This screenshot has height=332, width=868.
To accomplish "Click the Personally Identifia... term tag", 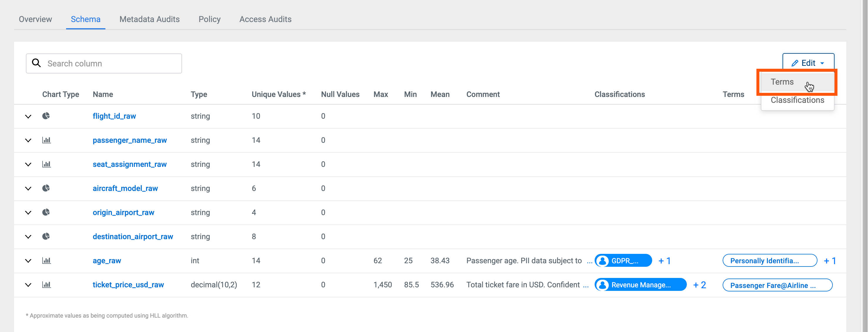I will (x=769, y=261).
